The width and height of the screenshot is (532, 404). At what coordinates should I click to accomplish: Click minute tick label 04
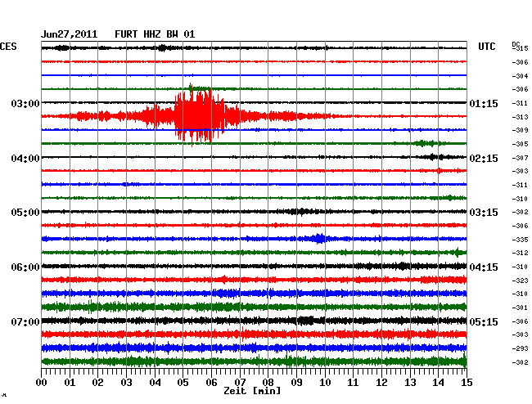tap(155, 382)
